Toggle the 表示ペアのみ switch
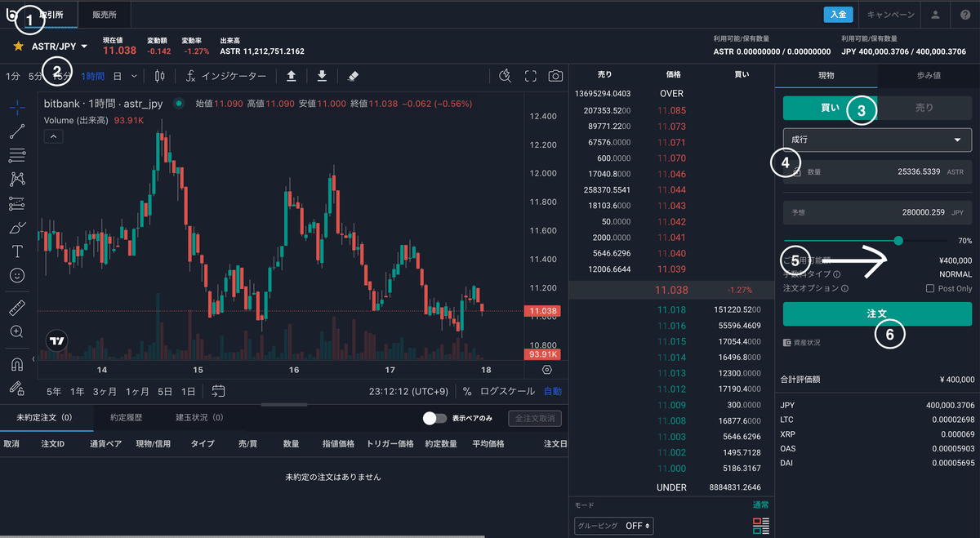 click(x=434, y=418)
